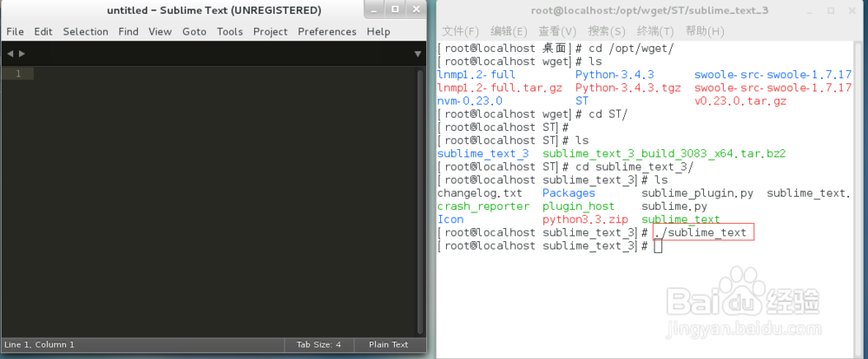
Task: Click crash_reporter in terminal listing
Action: coord(483,206)
